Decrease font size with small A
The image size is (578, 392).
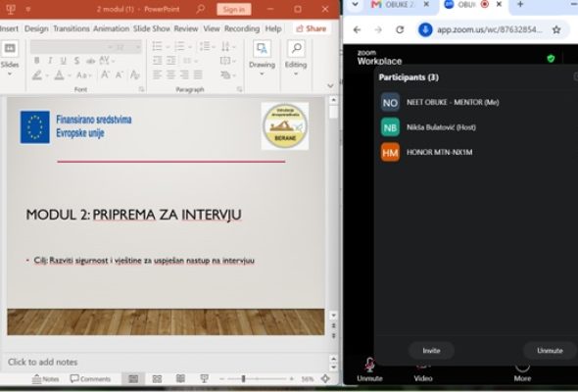[x=120, y=75]
